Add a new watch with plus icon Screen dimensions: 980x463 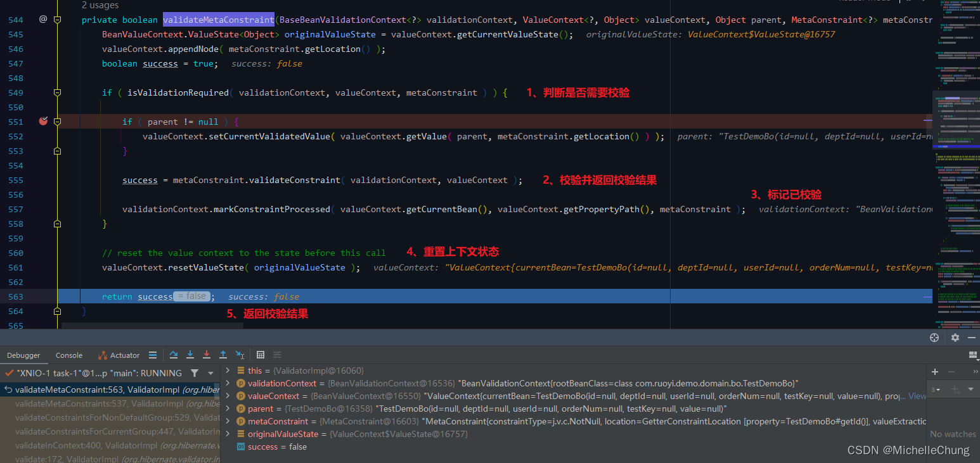click(x=935, y=372)
